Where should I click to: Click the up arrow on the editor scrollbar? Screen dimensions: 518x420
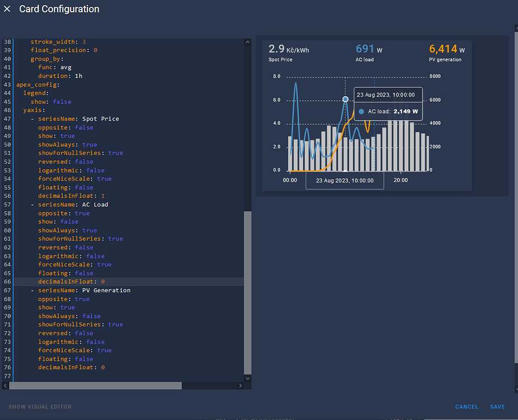[247, 41]
